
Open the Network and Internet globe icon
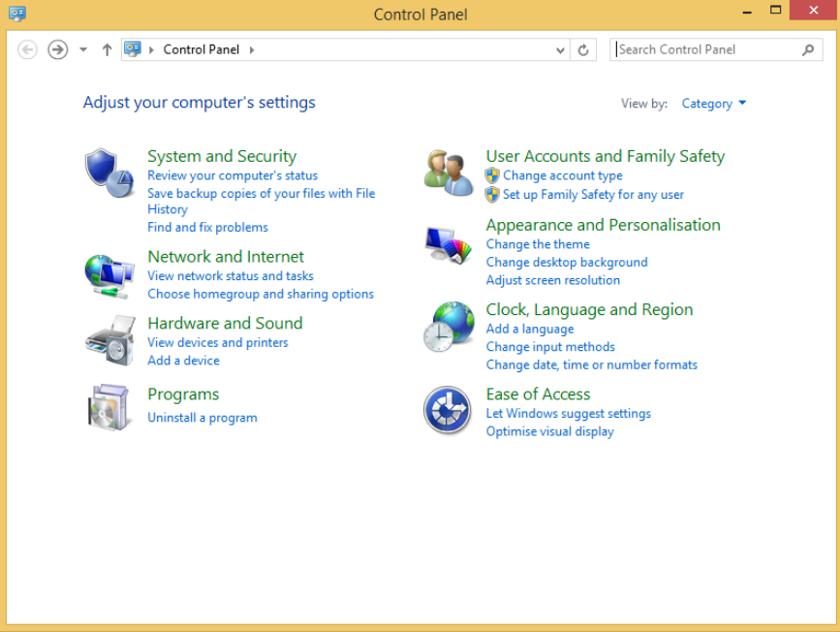[109, 276]
